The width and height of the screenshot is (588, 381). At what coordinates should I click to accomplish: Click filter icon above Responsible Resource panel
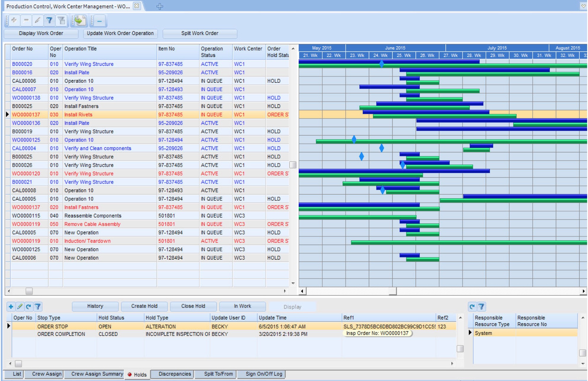[x=481, y=307]
